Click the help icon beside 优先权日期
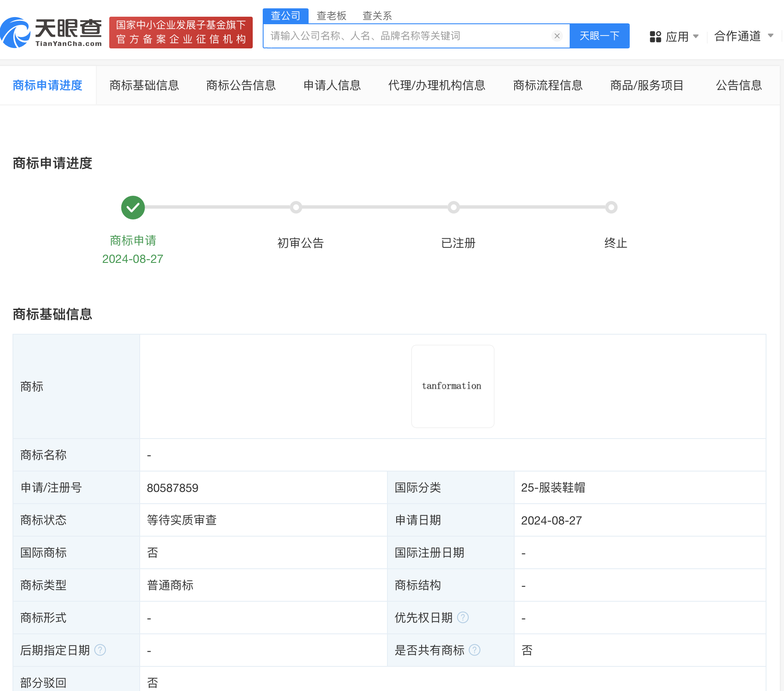The height and width of the screenshot is (691, 784). click(x=463, y=618)
